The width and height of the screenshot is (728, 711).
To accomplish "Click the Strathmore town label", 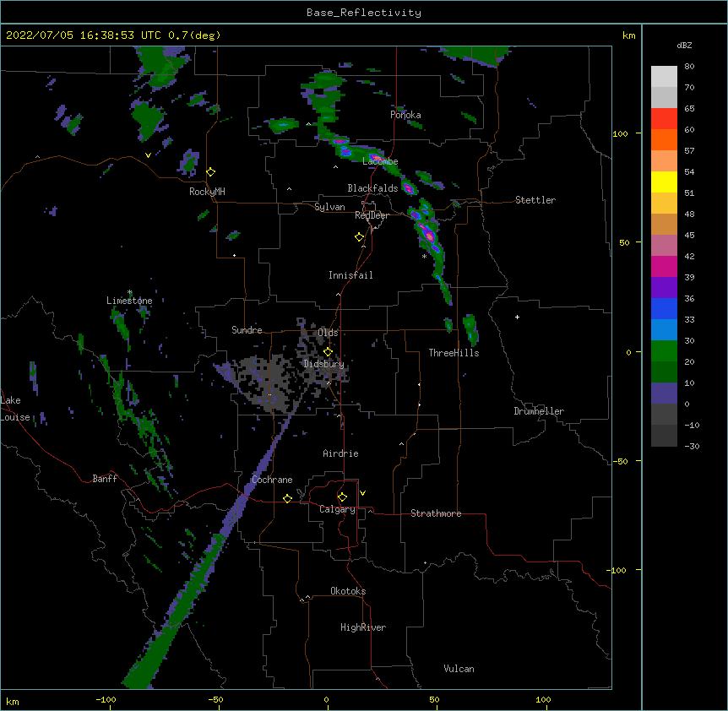I will (436, 513).
